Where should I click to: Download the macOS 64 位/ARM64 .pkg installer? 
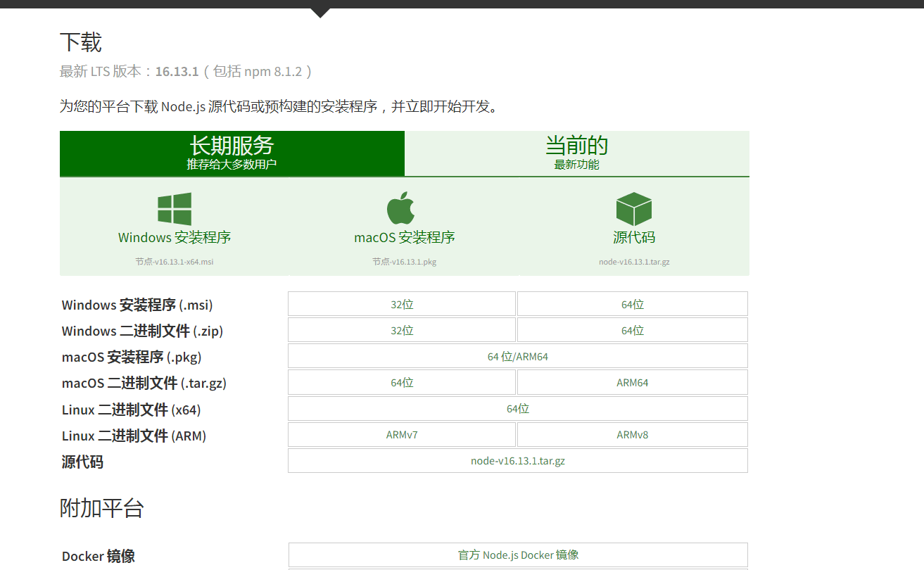coord(518,356)
